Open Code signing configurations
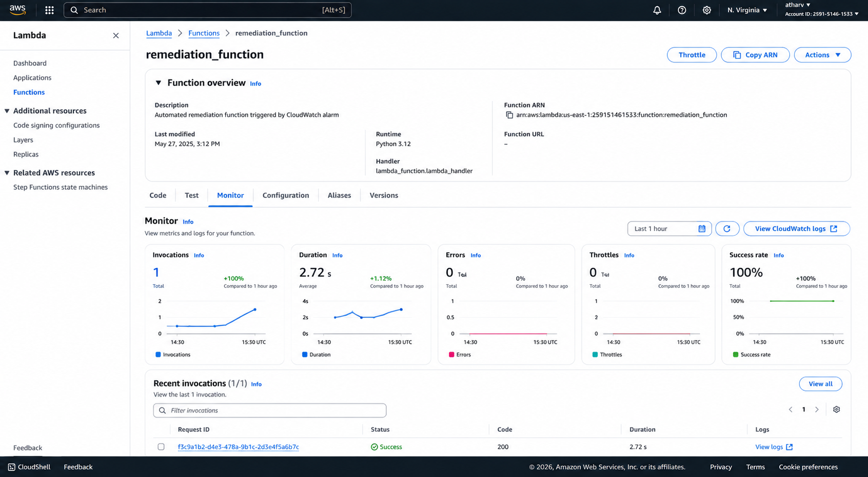 click(56, 125)
